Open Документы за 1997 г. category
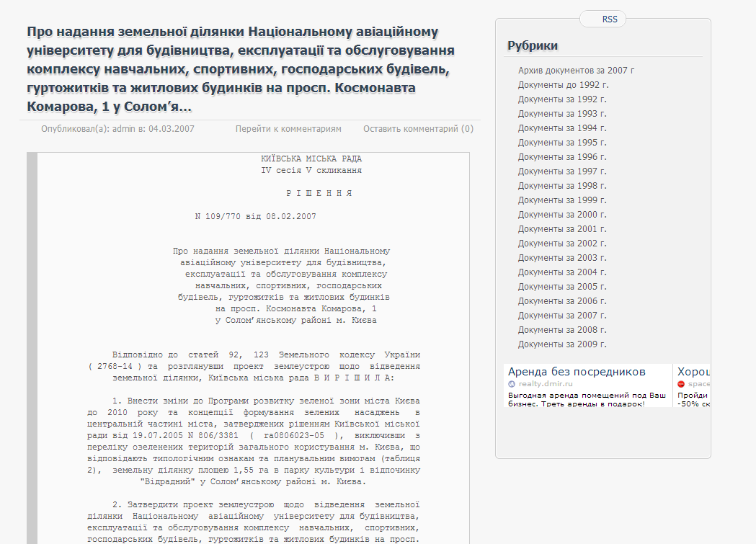 coord(562,171)
